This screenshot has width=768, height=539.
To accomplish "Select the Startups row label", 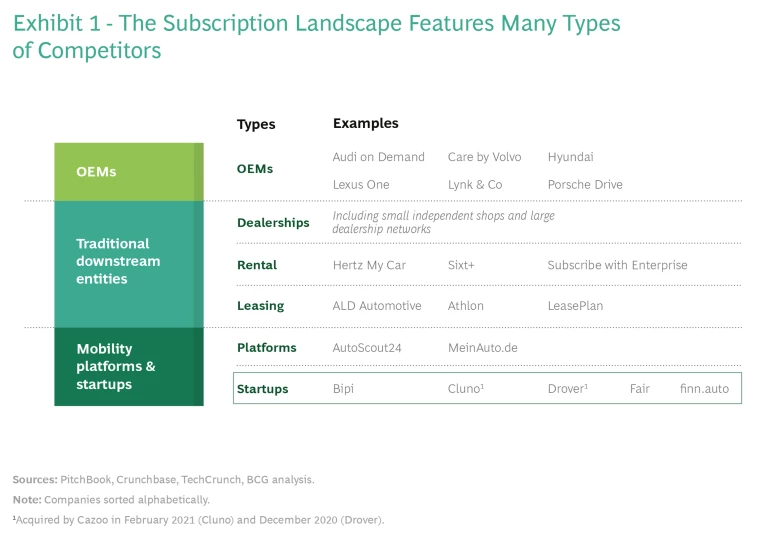I will (x=262, y=388).
